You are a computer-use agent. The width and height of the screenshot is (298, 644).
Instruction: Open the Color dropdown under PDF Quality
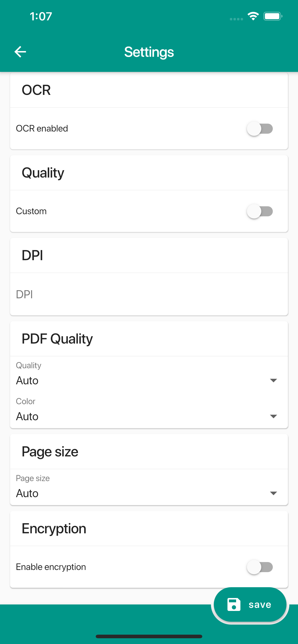point(149,416)
